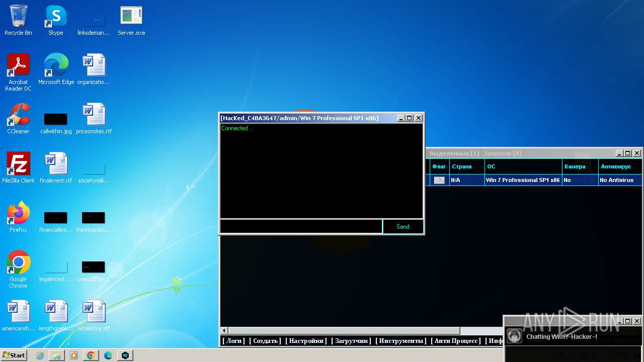Open the [ Создать ] menu
644x362 pixels.
click(265, 341)
